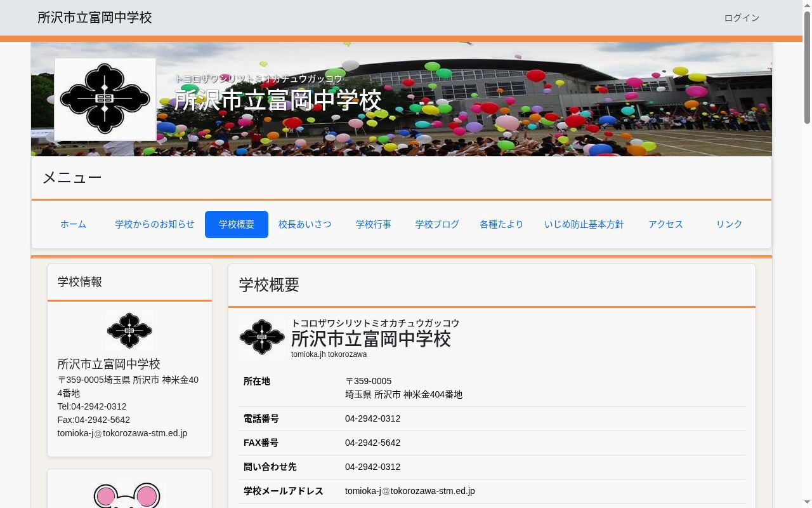Select the 学校概要 tab

point(237,224)
